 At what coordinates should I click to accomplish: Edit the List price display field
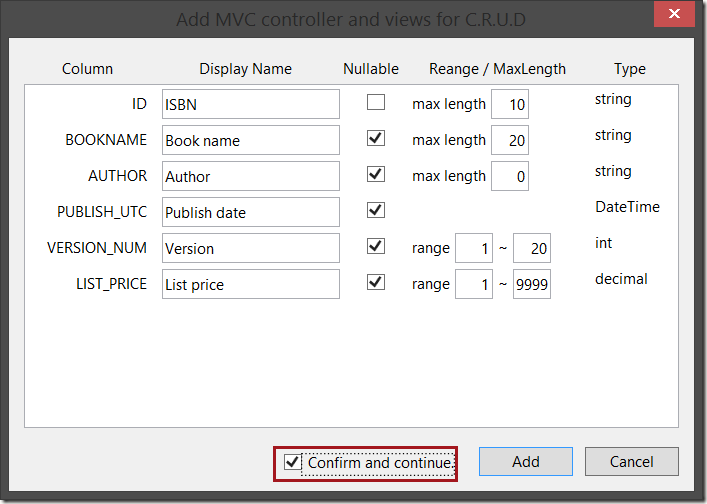[251, 284]
